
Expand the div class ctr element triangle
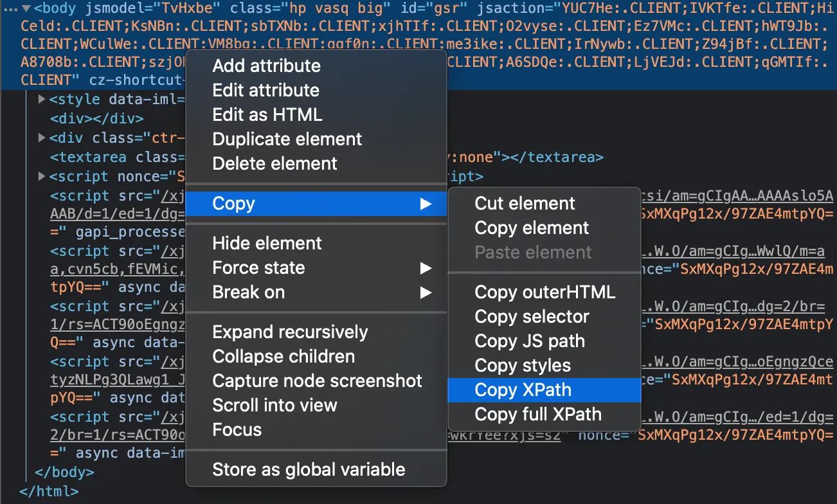42,138
